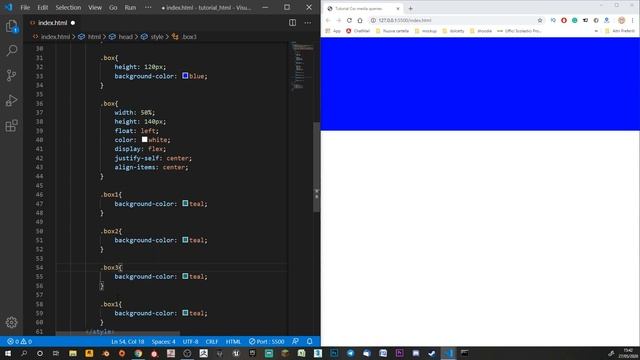This screenshot has width=640, height=360.
Task: Open Source Control view in activity bar
Action: pyautogui.click(x=11, y=76)
